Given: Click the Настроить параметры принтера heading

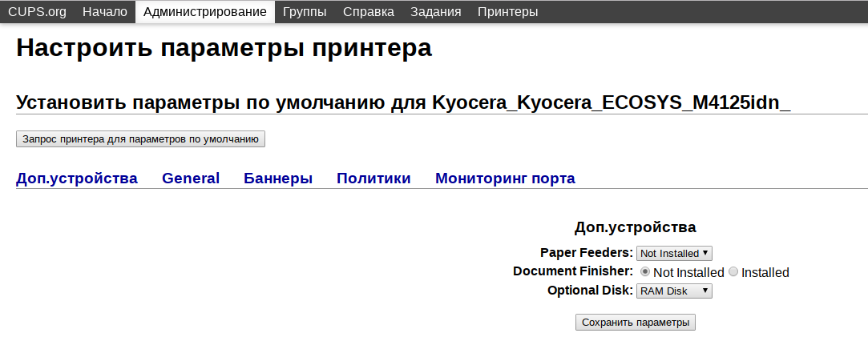Looking at the screenshot, I should (x=224, y=47).
